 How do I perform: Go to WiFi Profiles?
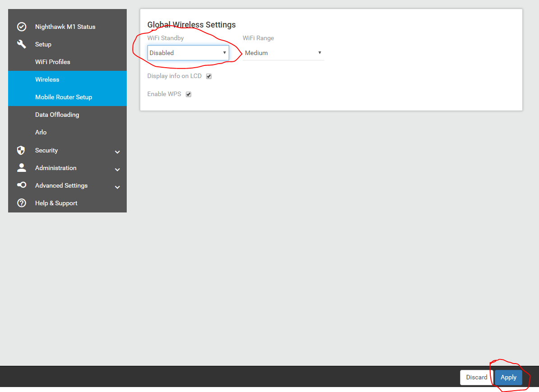click(53, 62)
